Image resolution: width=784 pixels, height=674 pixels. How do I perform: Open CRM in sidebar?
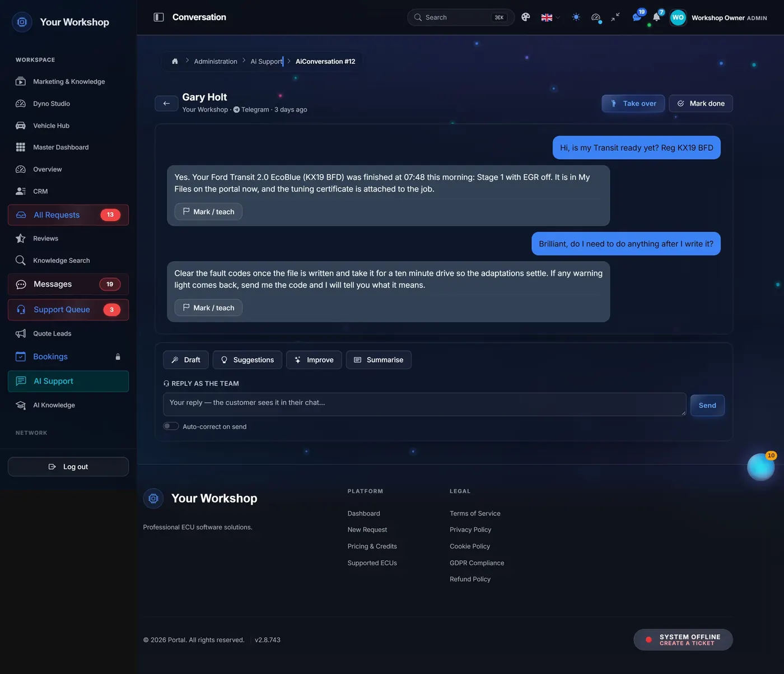point(68,191)
